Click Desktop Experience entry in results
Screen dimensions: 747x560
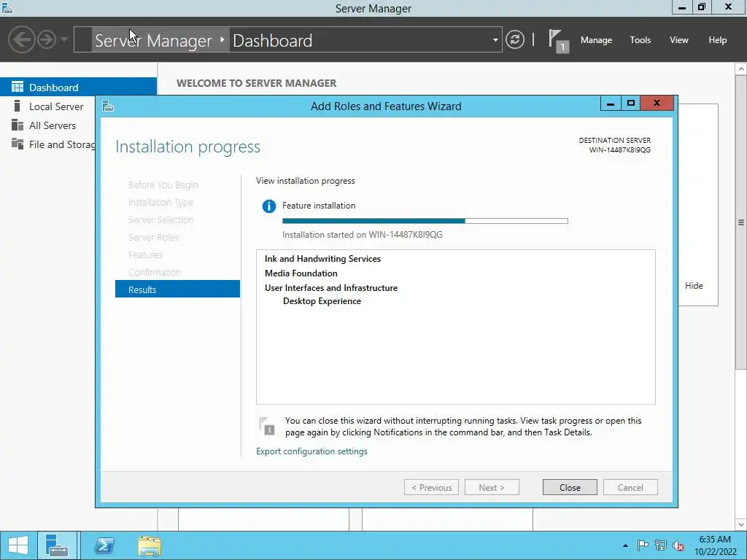[322, 301]
